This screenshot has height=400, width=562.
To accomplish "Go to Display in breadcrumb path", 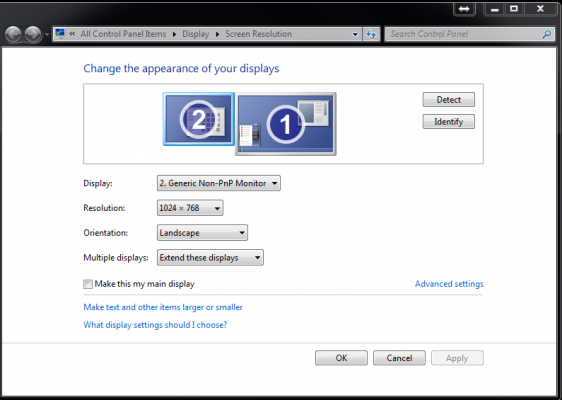I will tap(195, 34).
